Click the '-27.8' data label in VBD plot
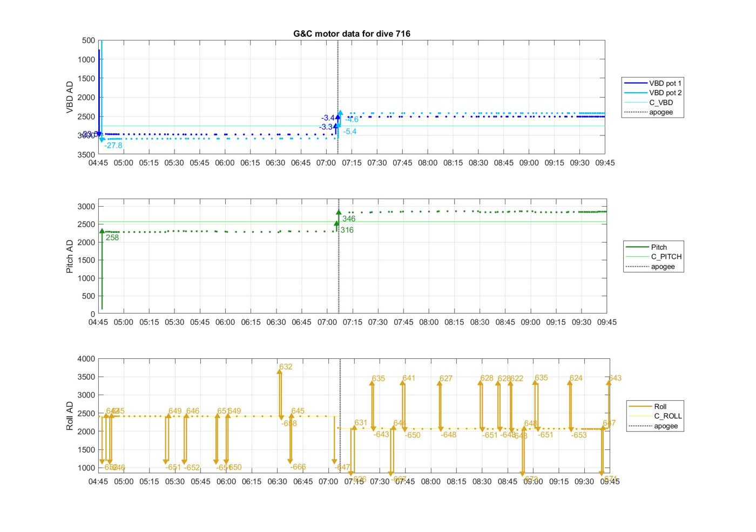This screenshot has height=532, width=756. [113, 146]
